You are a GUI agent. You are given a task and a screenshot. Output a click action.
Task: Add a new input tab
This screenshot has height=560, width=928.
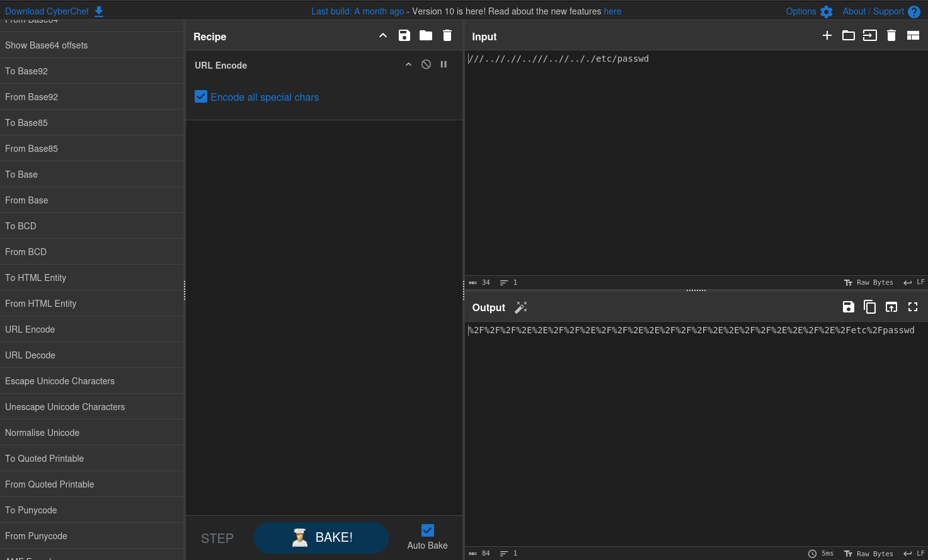click(x=827, y=36)
